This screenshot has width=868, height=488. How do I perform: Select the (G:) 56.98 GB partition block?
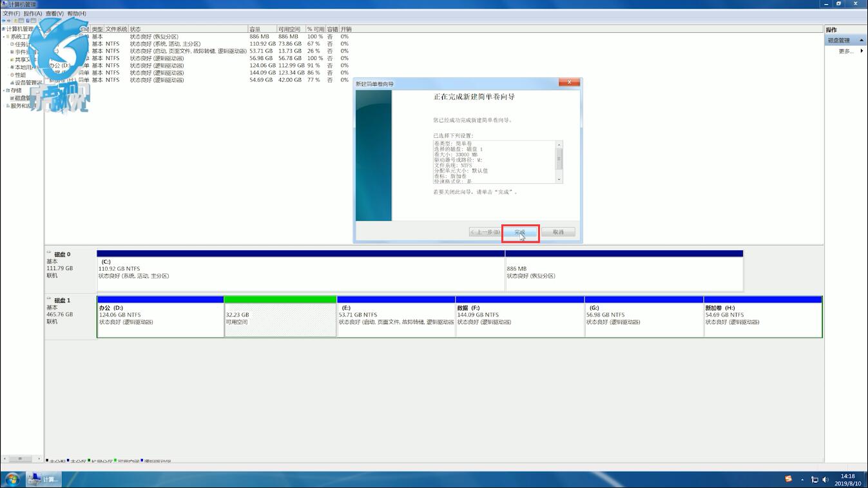(x=644, y=317)
